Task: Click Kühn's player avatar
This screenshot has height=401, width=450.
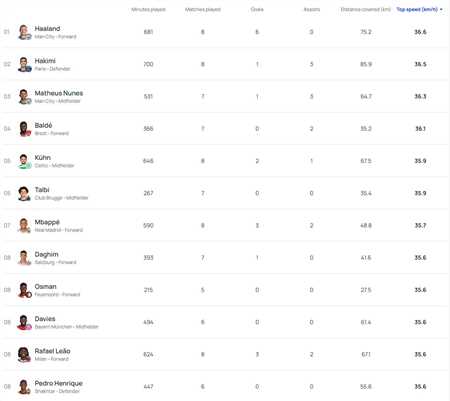Action: pos(24,161)
